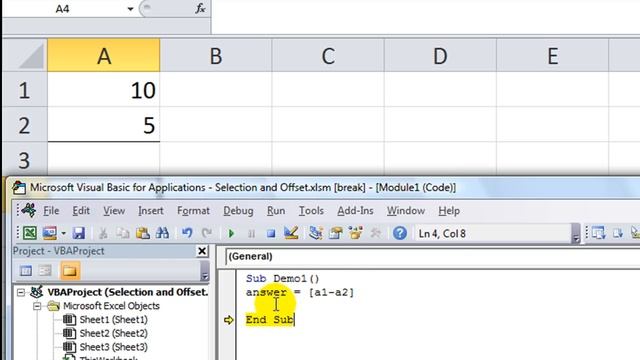This screenshot has width=640, height=360.
Task: Click the View Microsoft Excel toolbar icon
Action: [30, 233]
